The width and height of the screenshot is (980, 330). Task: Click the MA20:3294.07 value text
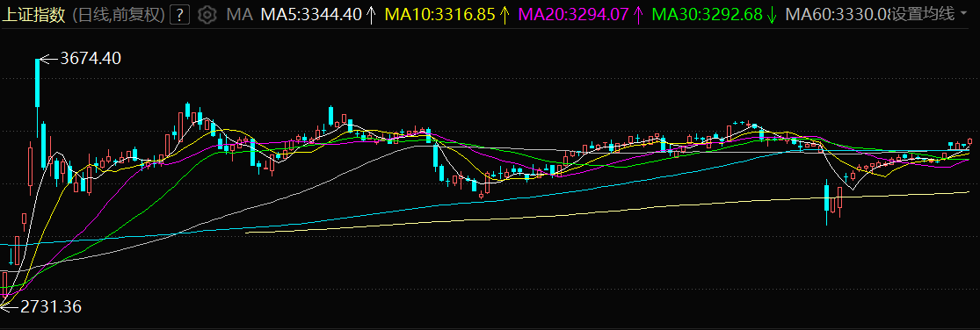pos(573,14)
